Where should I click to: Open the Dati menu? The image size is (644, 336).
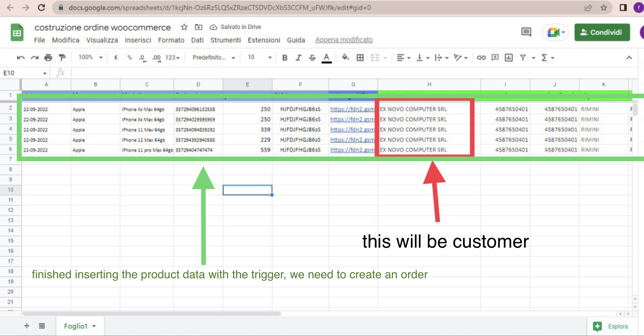click(197, 40)
